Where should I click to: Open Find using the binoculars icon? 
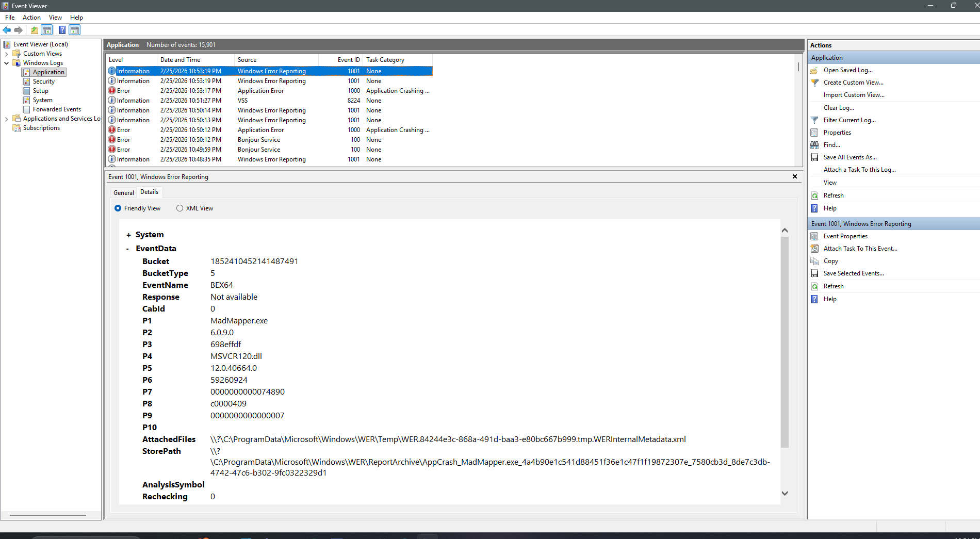pyautogui.click(x=815, y=145)
